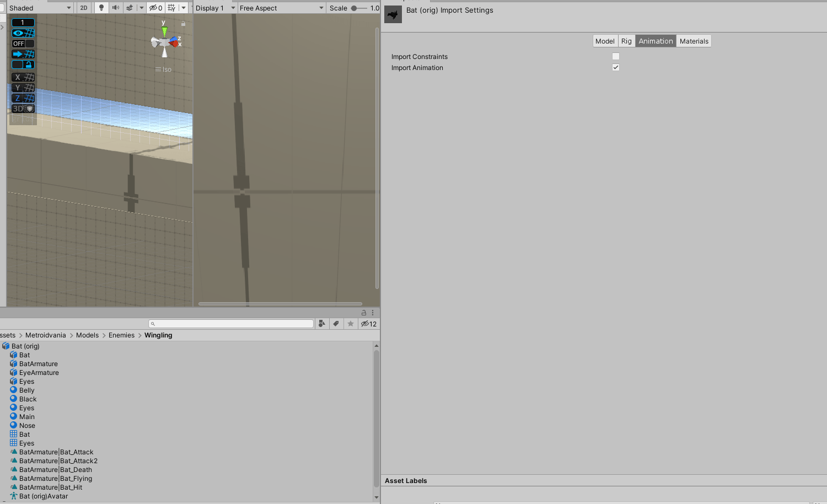Open the Display 1 dropdown

coord(215,7)
